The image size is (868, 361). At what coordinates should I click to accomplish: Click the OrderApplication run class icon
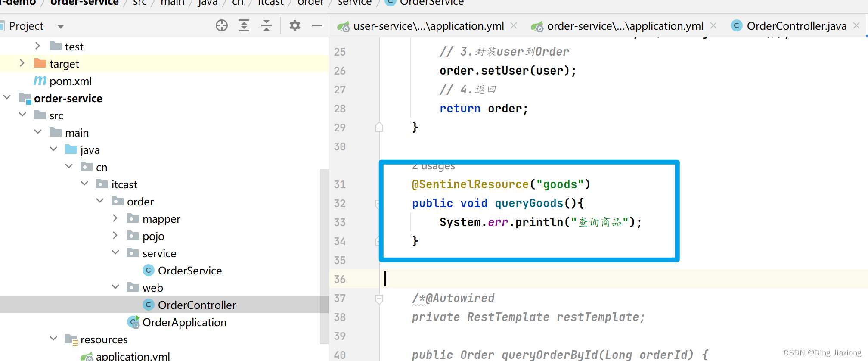[x=133, y=322]
